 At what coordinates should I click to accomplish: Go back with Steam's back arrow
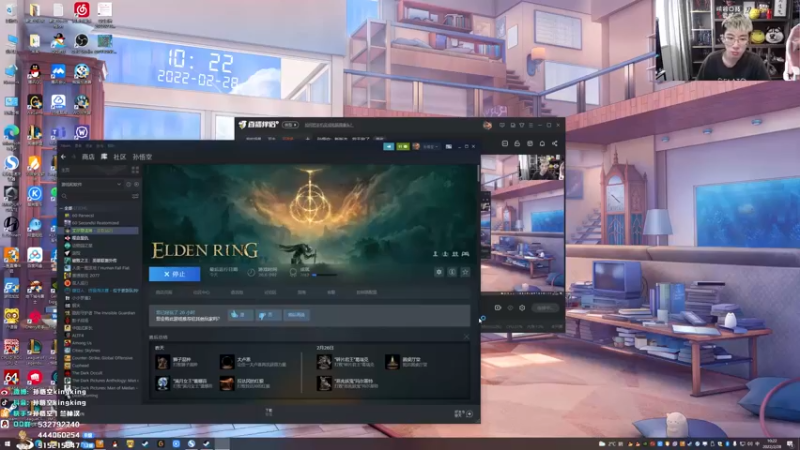tap(63, 157)
